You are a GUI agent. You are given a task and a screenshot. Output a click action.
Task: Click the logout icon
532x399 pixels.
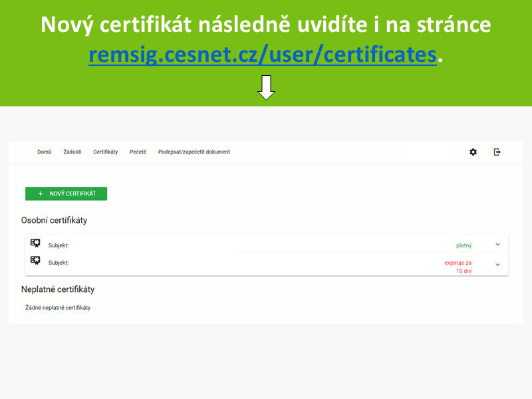click(x=497, y=152)
